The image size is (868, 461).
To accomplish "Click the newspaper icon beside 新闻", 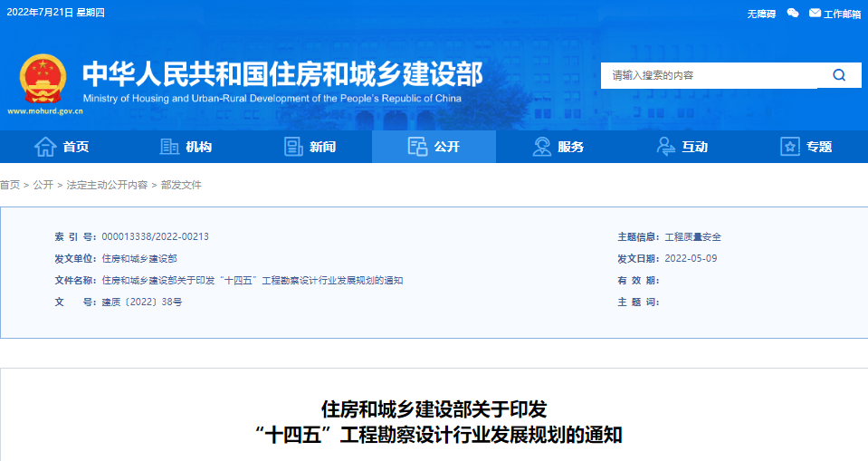I will click(293, 147).
